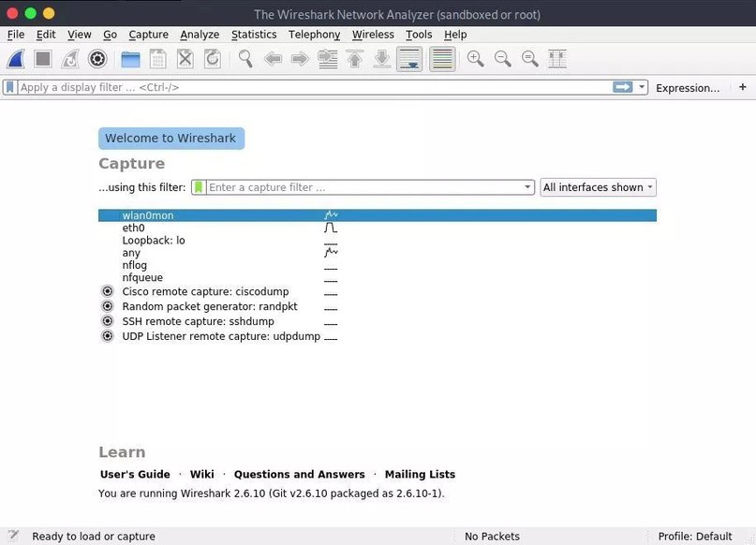Viewport: 756px width, 545px height.
Task: Click the reload capture file icon
Action: [213, 59]
